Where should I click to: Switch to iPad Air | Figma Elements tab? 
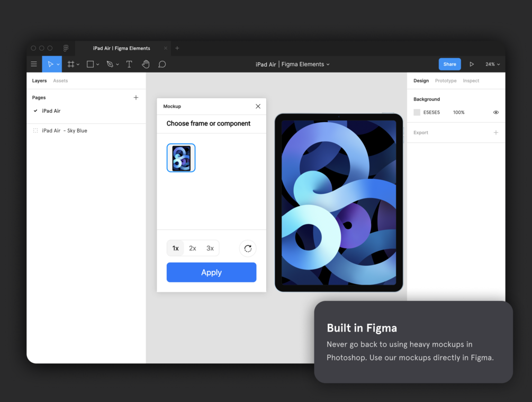[x=121, y=48]
